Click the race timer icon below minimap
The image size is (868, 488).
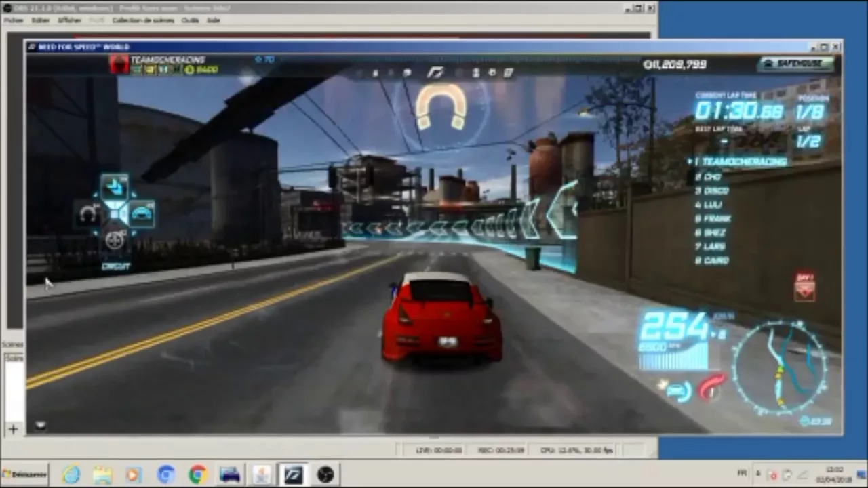(805, 421)
